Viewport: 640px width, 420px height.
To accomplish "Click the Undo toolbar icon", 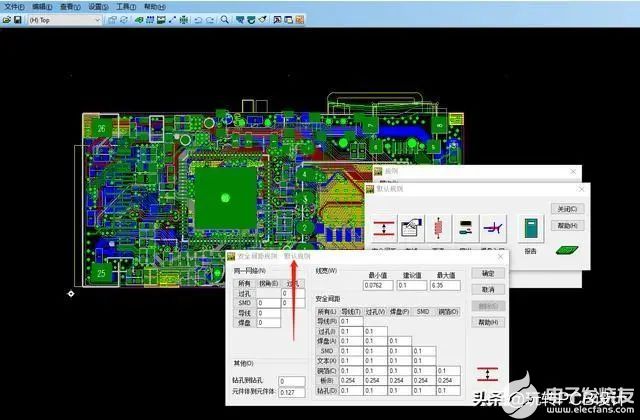I will click(198, 20).
